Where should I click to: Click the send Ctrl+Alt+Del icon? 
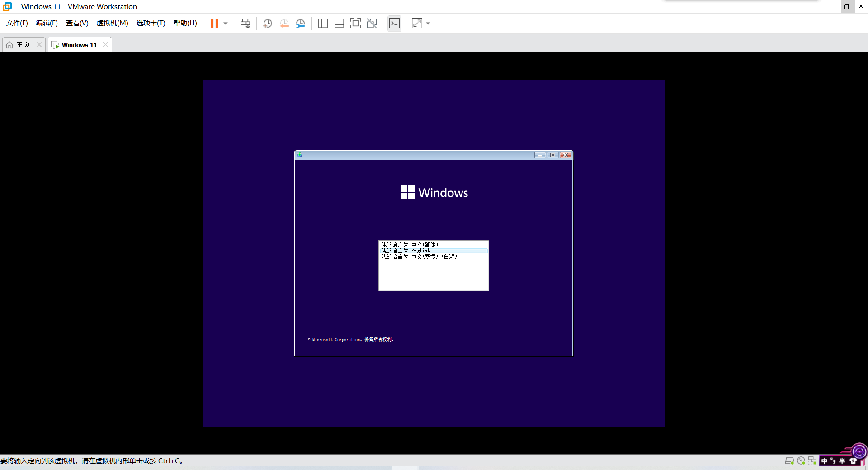coord(245,24)
